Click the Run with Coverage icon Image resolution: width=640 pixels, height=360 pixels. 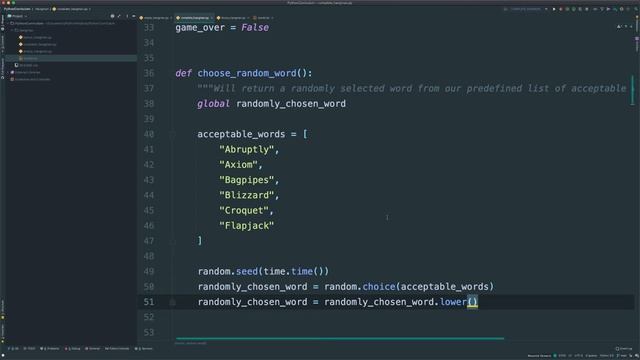pos(567,9)
